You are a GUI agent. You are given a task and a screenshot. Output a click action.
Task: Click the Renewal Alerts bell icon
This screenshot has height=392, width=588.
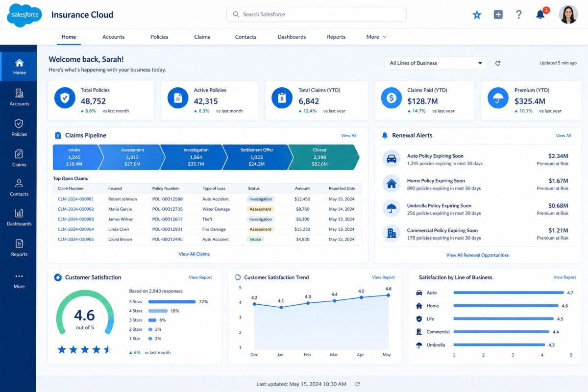pyautogui.click(x=385, y=135)
